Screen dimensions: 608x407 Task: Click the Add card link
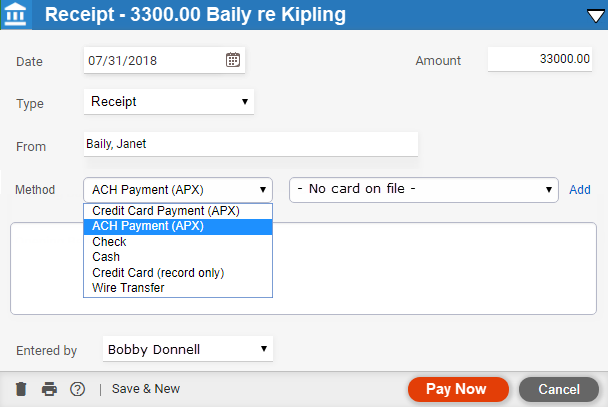tap(580, 189)
